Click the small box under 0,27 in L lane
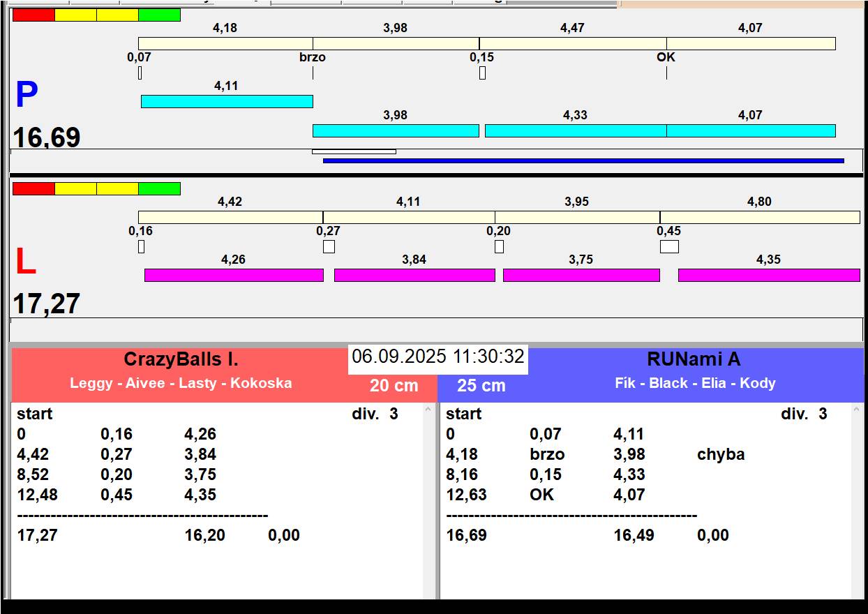The width and height of the screenshot is (868, 614). 329,246
